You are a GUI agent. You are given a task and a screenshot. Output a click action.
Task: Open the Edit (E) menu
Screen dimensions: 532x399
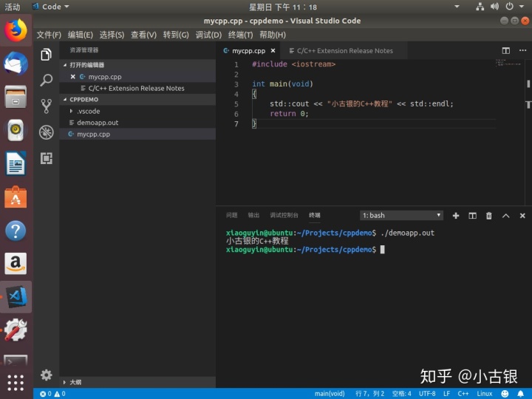click(x=81, y=35)
